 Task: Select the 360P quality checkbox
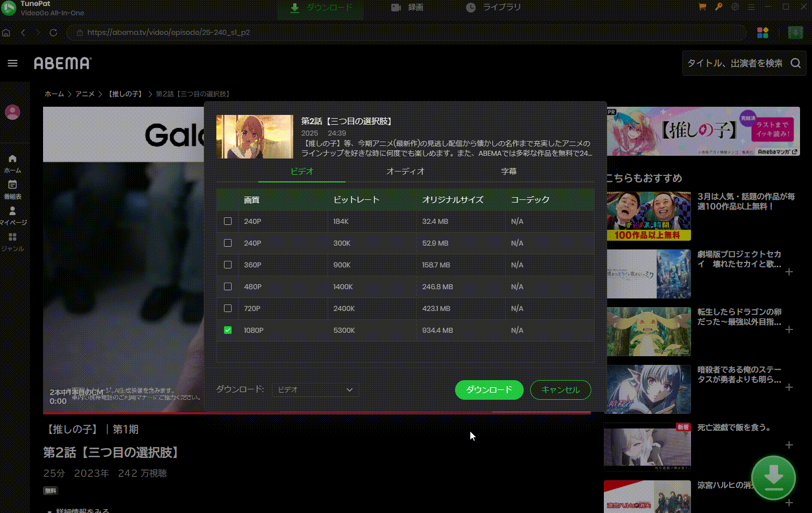[227, 265]
